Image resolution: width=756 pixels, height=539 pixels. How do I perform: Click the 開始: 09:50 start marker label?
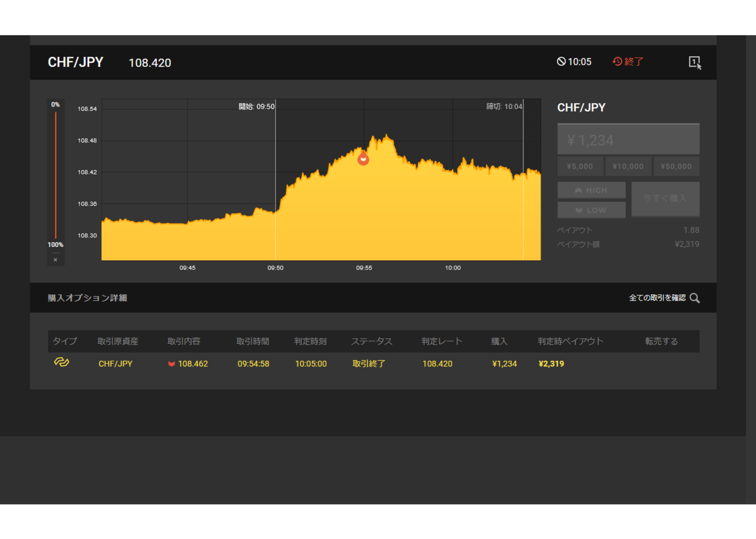(x=256, y=106)
